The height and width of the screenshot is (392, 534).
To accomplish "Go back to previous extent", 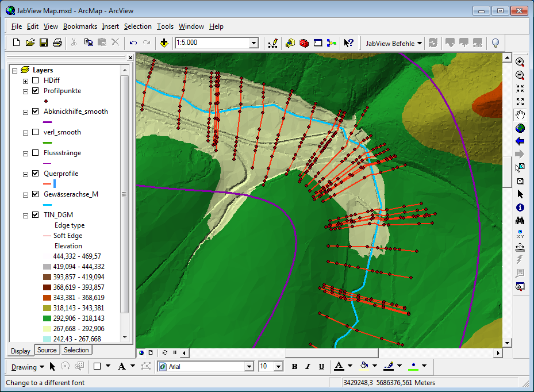I will [520, 141].
